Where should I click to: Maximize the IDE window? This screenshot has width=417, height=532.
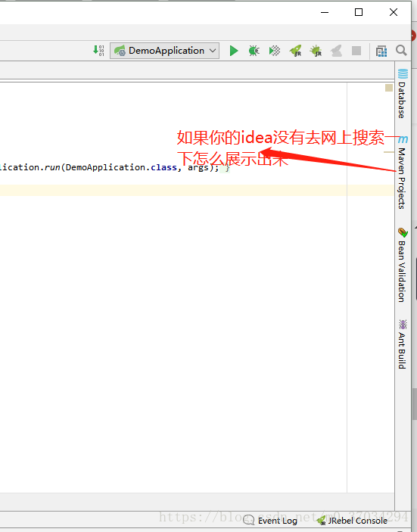(359, 13)
